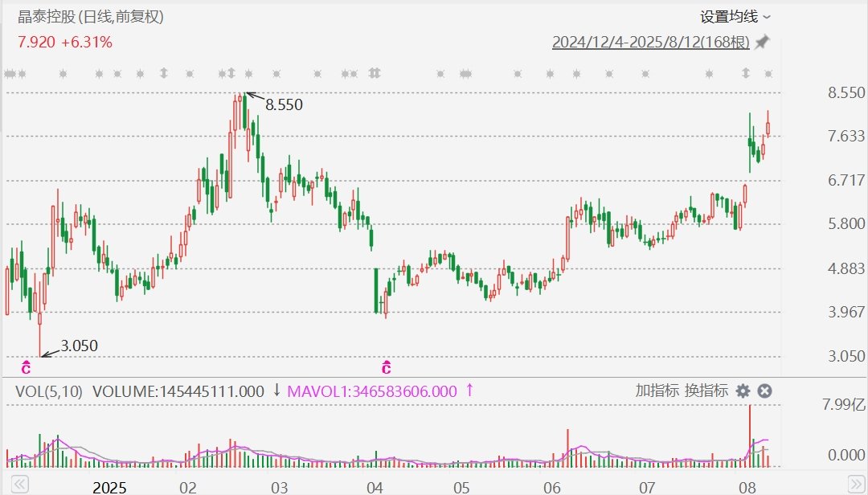The width and height of the screenshot is (868, 495).
Task: Open the 设置均线 dropdown
Action: [x=735, y=17]
